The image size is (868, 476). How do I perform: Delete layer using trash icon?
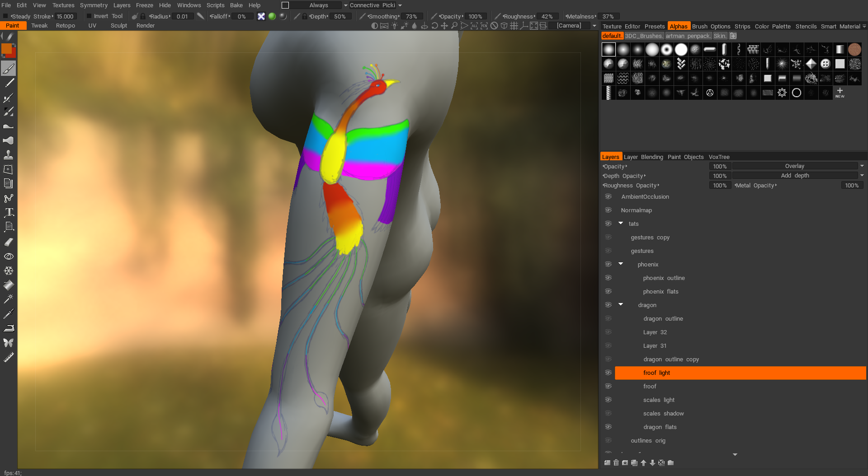pyautogui.click(x=616, y=463)
